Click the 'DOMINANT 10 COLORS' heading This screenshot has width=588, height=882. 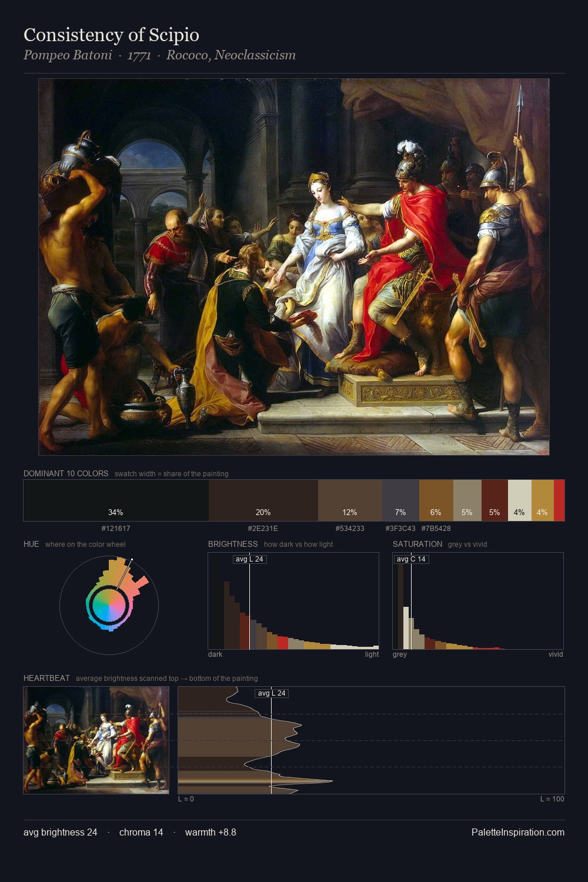pos(66,473)
